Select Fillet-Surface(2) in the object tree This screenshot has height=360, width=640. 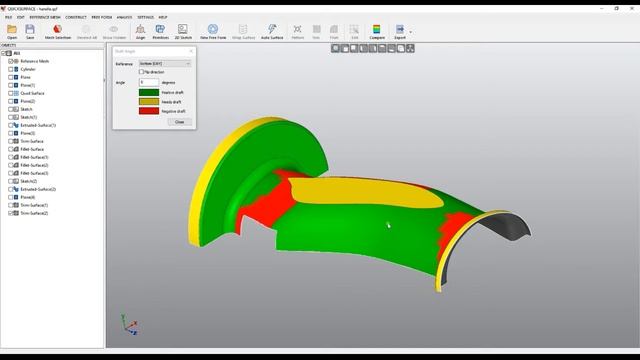pyautogui.click(x=34, y=165)
